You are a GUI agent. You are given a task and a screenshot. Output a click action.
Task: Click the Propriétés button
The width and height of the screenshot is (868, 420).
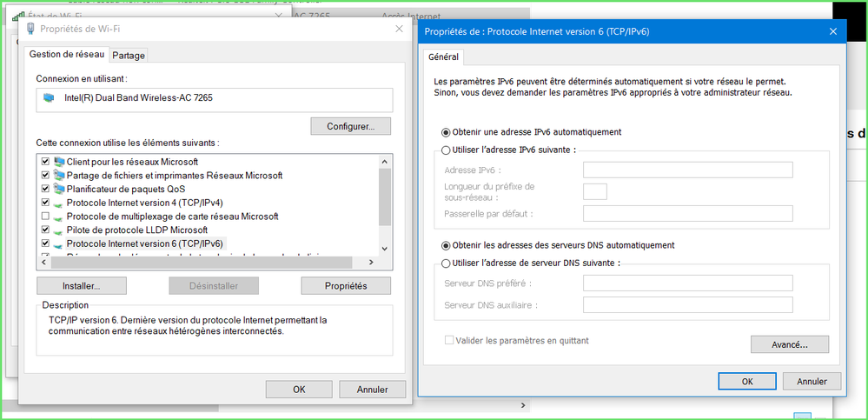coord(346,286)
